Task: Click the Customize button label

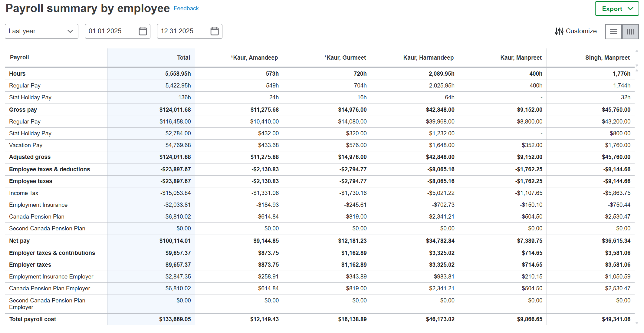Action: [581, 31]
